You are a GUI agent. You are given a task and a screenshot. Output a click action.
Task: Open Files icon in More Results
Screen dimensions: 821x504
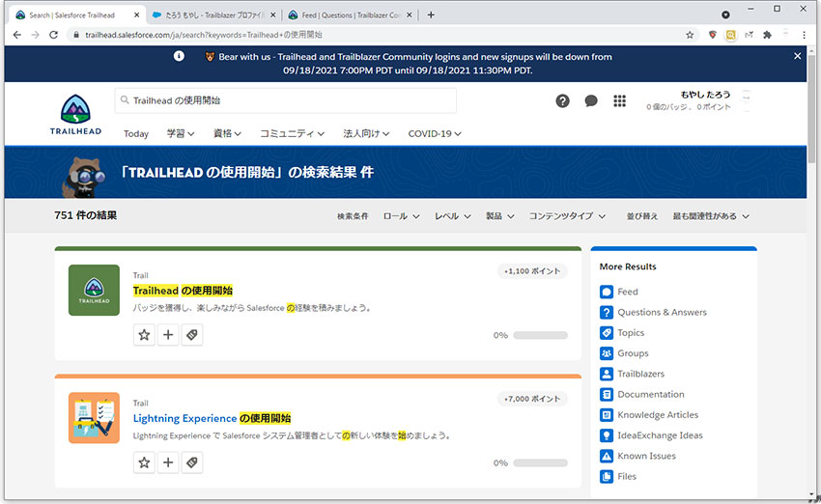pyautogui.click(x=607, y=476)
